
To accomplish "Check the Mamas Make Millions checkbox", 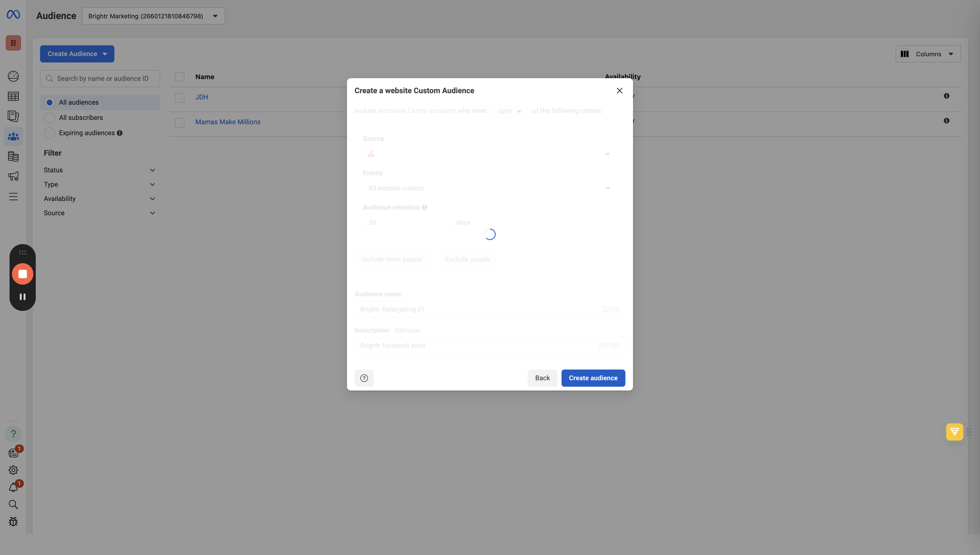I will click(179, 122).
